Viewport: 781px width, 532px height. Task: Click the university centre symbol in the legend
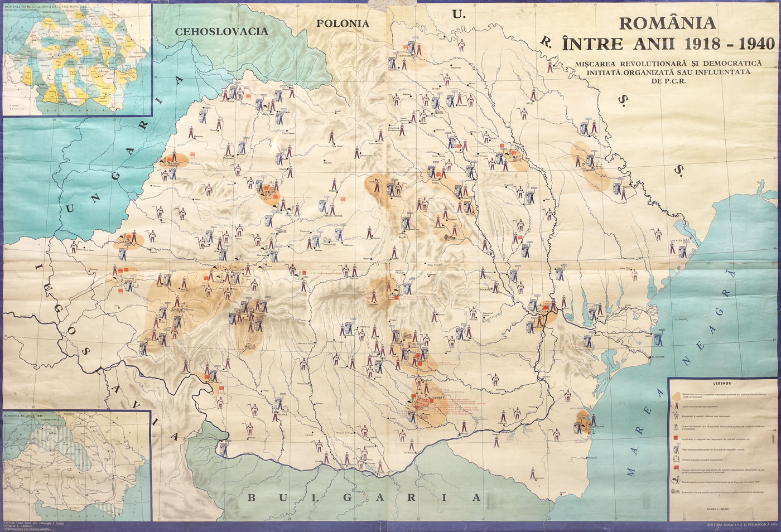tap(676, 427)
